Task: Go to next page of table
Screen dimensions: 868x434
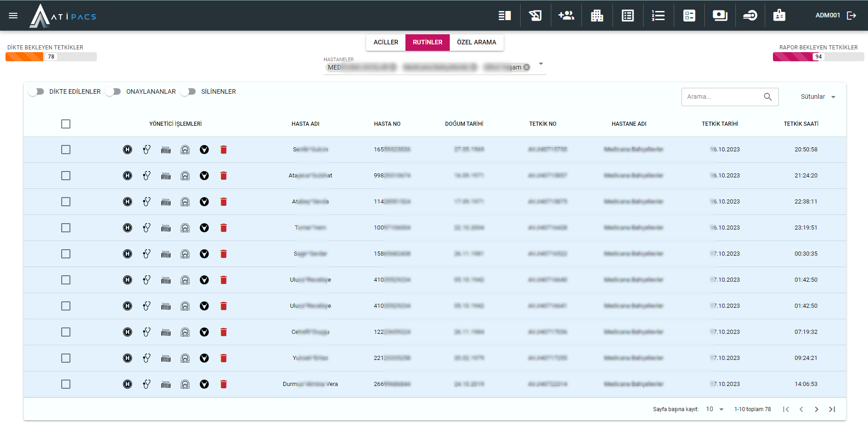Action: pos(816,409)
